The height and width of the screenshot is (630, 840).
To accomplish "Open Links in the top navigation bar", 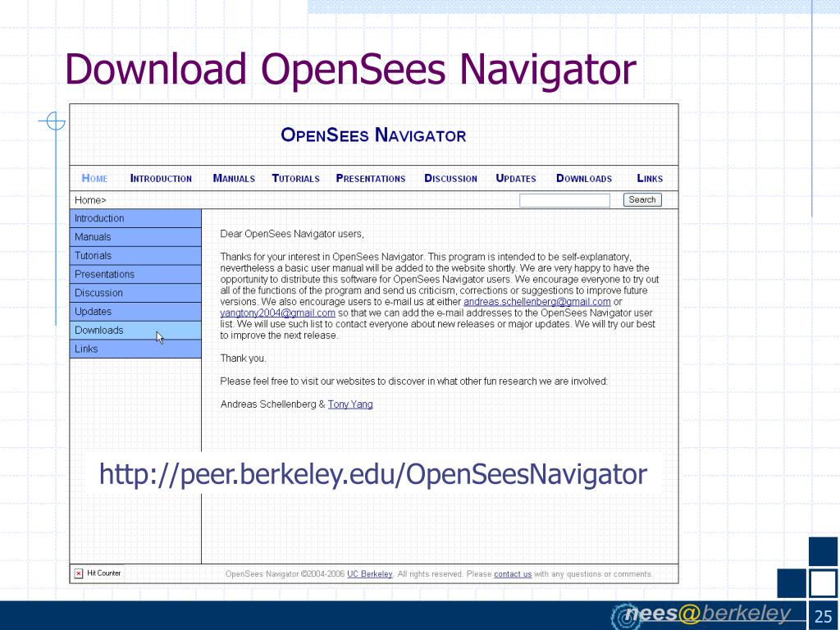I will coord(650,178).
